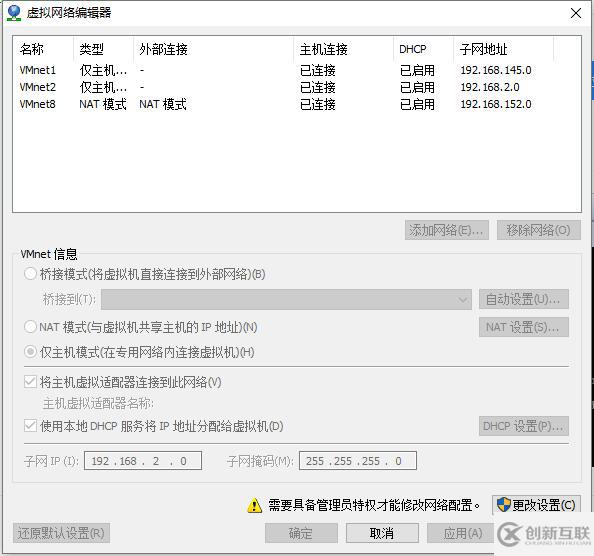Click 已连接 cell for VMnet1
594x556 pixels.
(317, 70)
